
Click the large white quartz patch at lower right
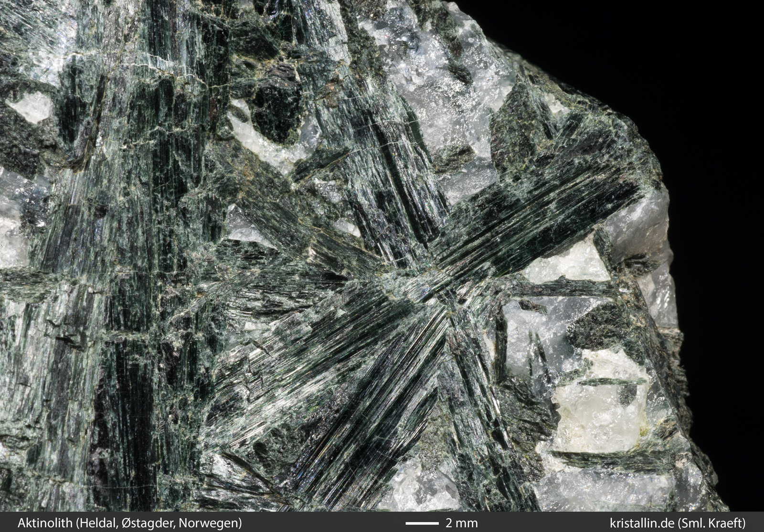[x=597, y=411]
